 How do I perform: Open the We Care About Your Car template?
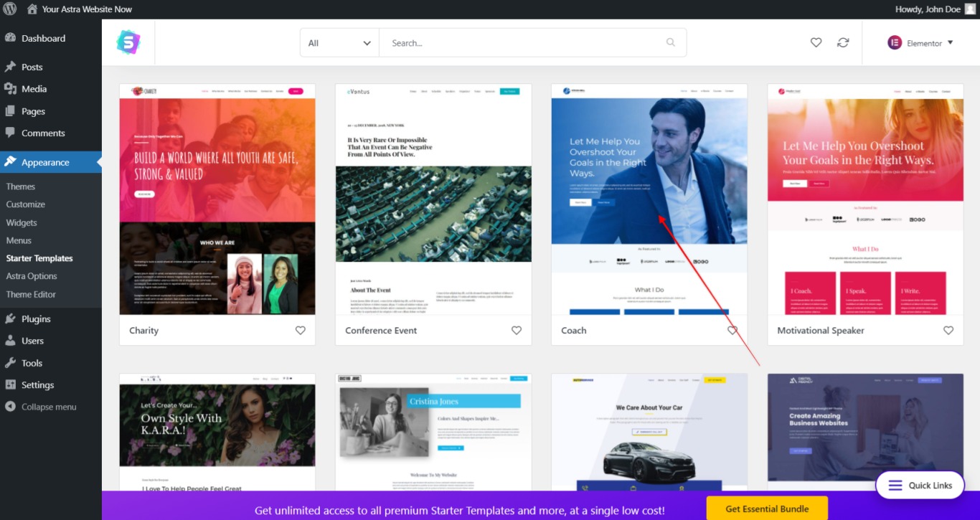pyautogui.click(x=649, y=432)
